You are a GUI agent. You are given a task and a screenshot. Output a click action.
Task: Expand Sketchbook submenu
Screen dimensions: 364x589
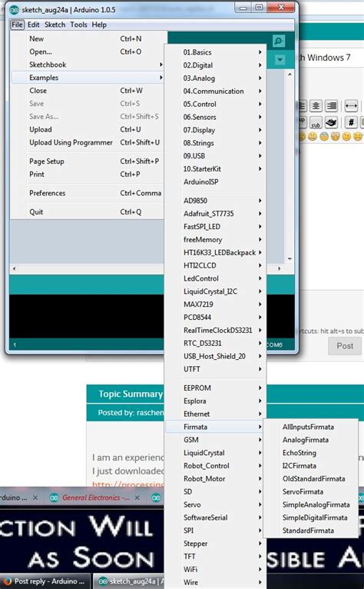pyautogui.click(x=88, y=65)
